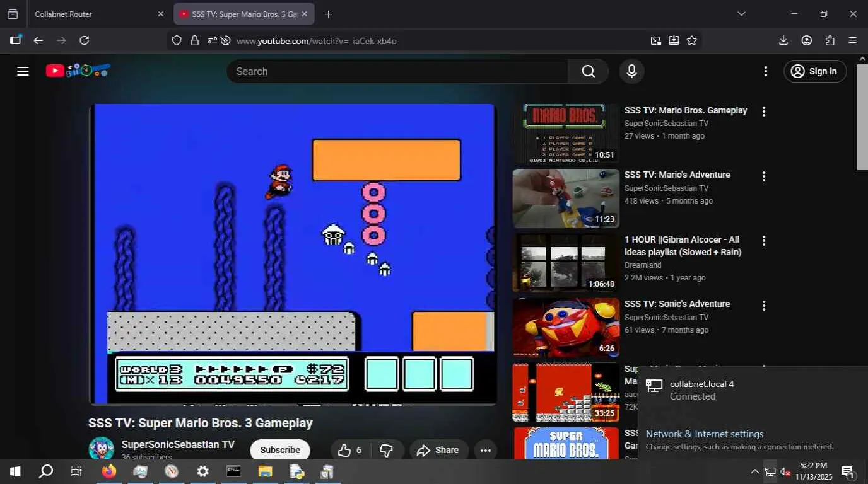Click the page vertical scrollbar thumb
Viewport: 868px width, 484px height.
[862, 116]
